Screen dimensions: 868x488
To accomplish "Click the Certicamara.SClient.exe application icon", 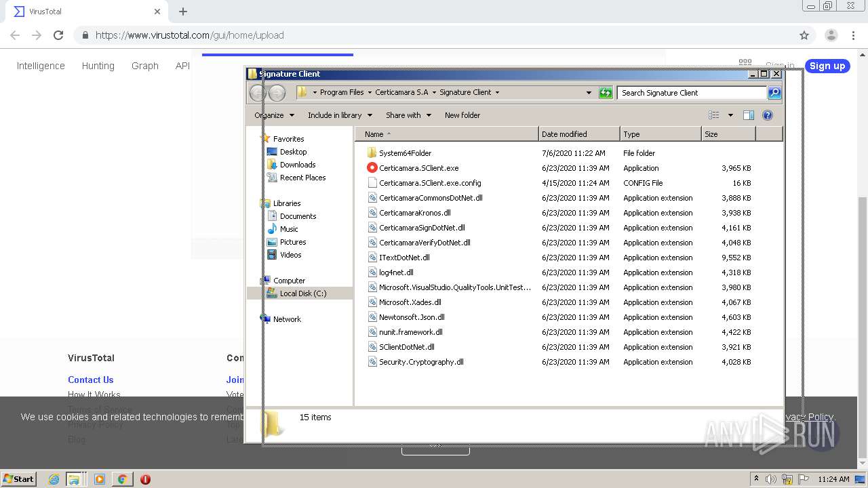I will (x=372, y=168).
